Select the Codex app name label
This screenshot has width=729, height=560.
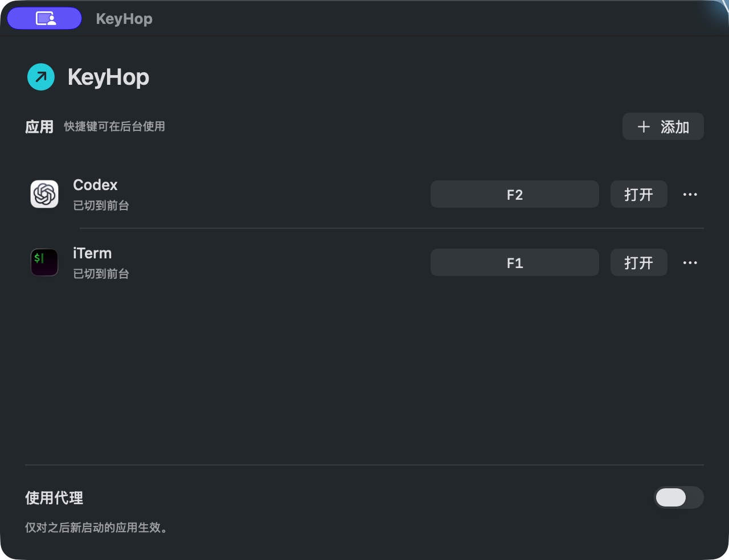95,185
